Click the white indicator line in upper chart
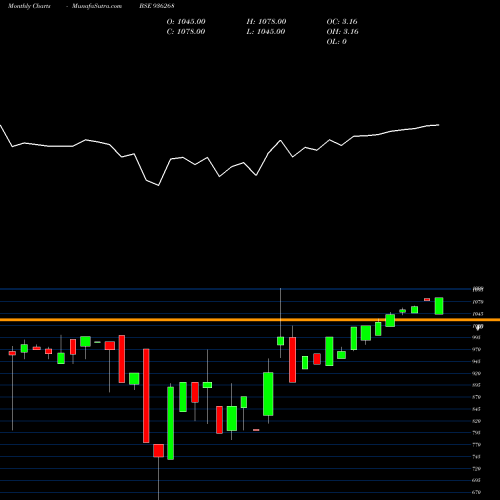Screen dimensions: 500x500 [x=219, y=155]
